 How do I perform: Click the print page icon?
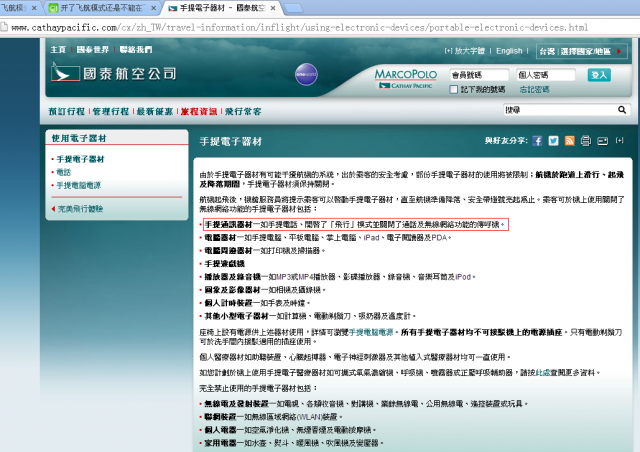(x=586, y=141)
